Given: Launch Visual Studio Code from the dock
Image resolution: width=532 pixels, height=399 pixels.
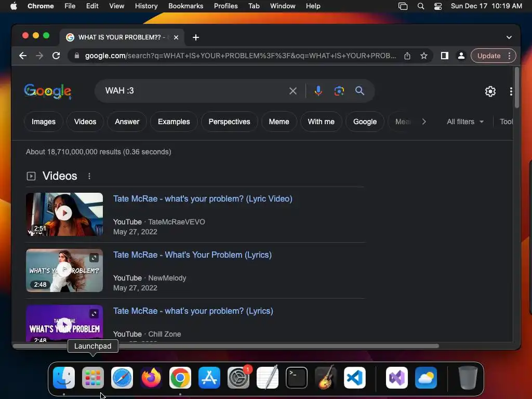Looking at the screenshot, I should tap(354, 378).
